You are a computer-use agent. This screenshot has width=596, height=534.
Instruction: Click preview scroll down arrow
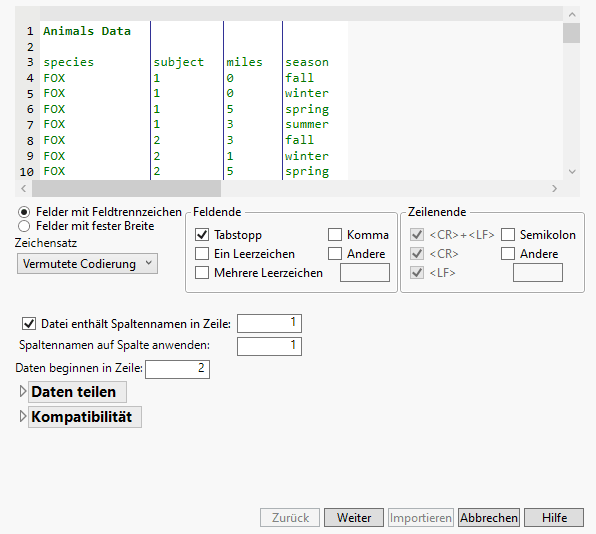coord(572,172)
